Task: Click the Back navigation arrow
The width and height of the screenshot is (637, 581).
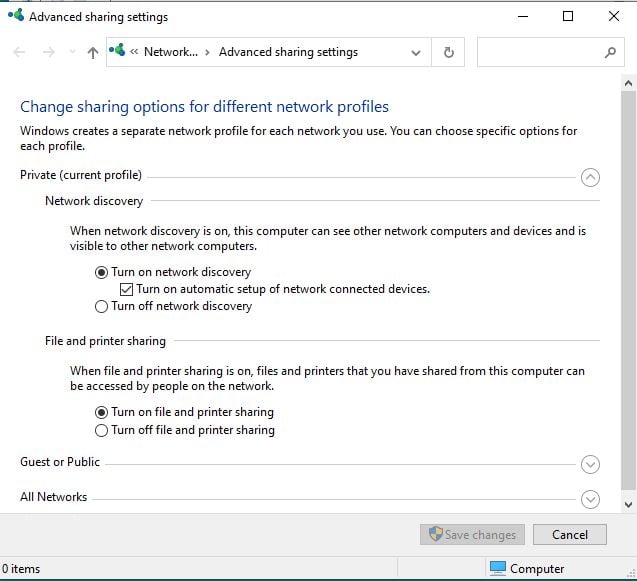Action: [19, 52]
